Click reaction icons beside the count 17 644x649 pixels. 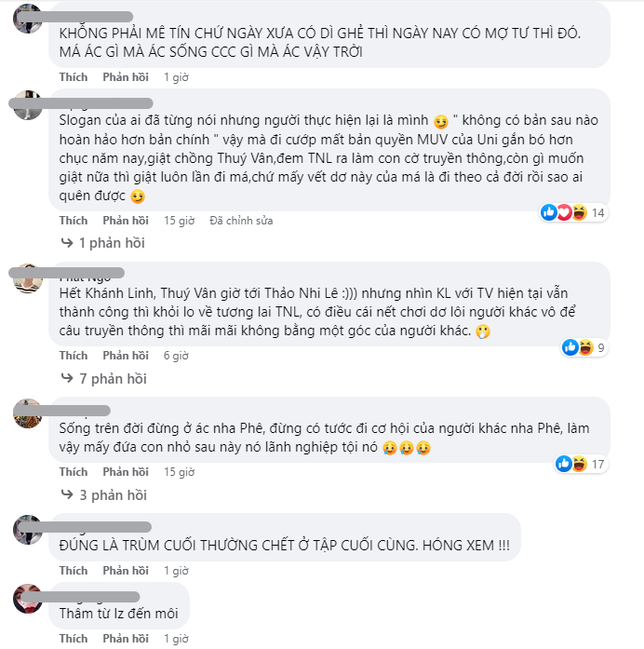571,464
